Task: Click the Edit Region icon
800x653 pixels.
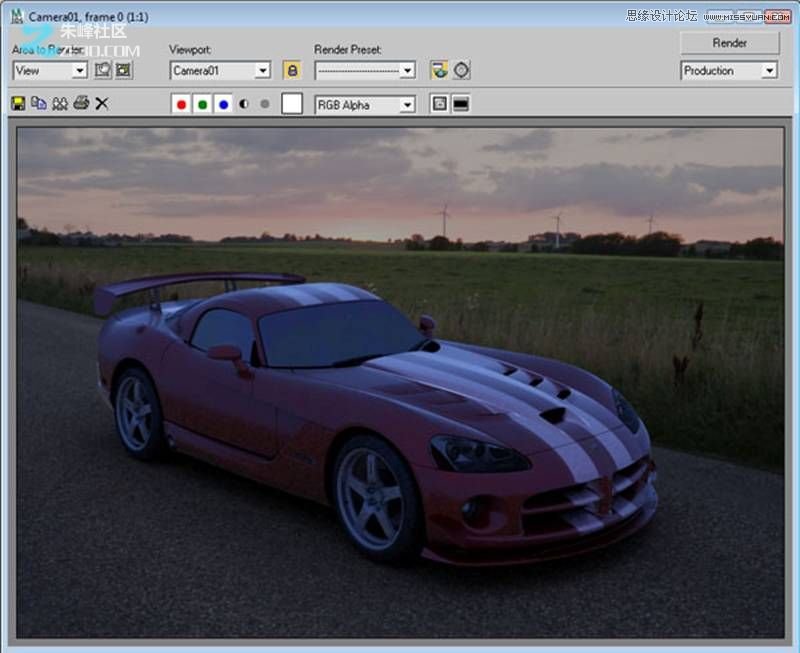Action: pyautogui.click(x=102, y=70)
